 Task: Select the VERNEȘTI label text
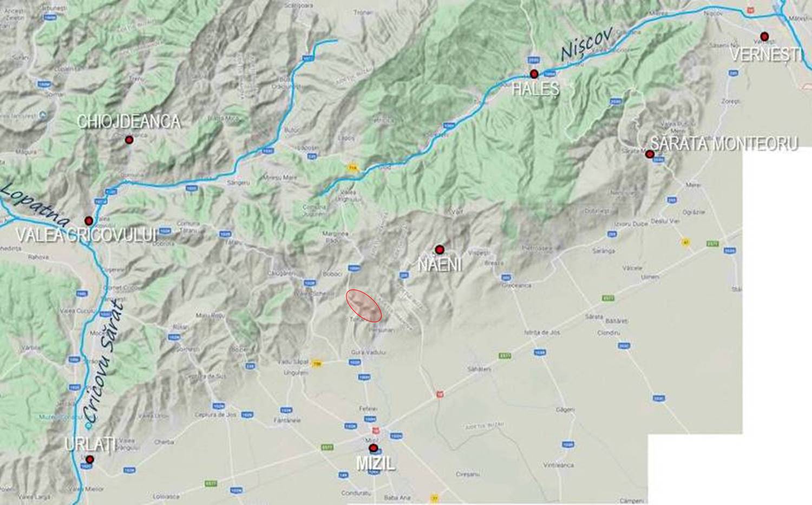765,54
